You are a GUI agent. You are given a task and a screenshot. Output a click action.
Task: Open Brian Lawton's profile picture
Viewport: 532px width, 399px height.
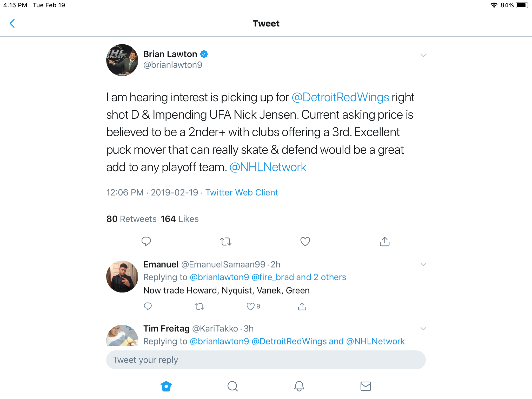(x=122, y=60)
